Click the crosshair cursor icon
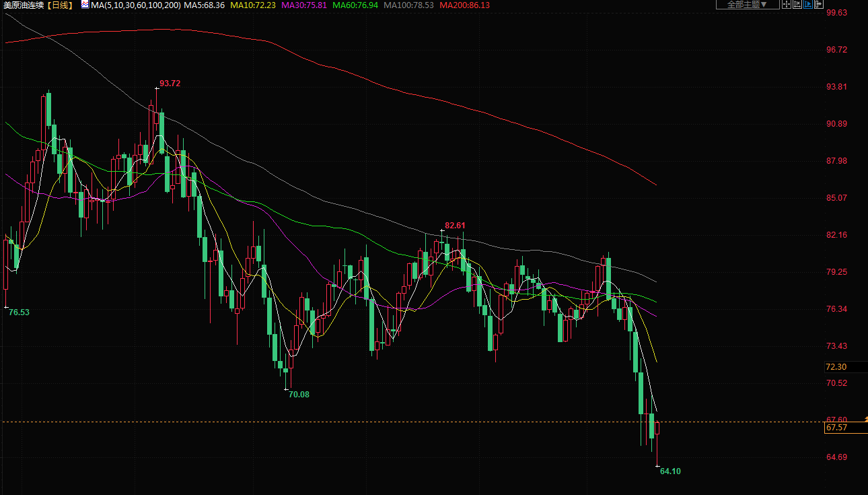The height and width of the screenshot is (495, 868). click(x=787, y=4)
